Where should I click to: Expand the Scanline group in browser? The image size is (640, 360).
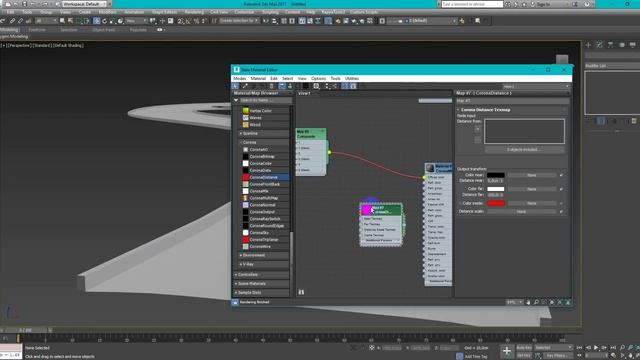click(x=264, y=133)
